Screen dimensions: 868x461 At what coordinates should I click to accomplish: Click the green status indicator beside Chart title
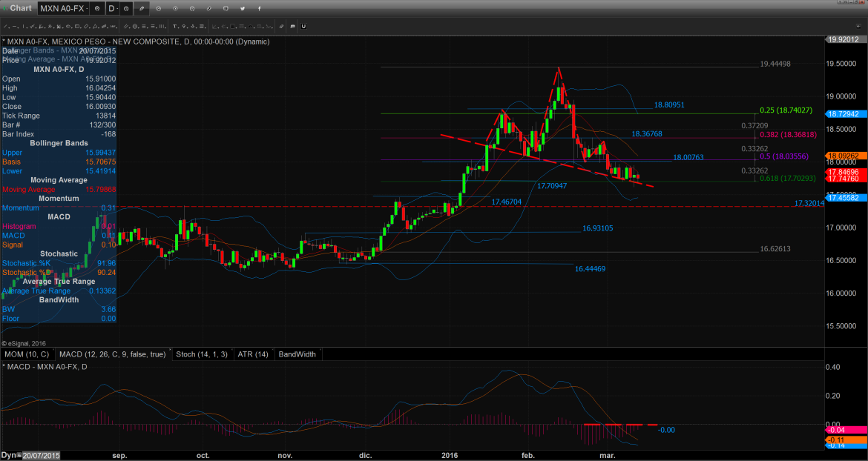(x=4, y=7)
